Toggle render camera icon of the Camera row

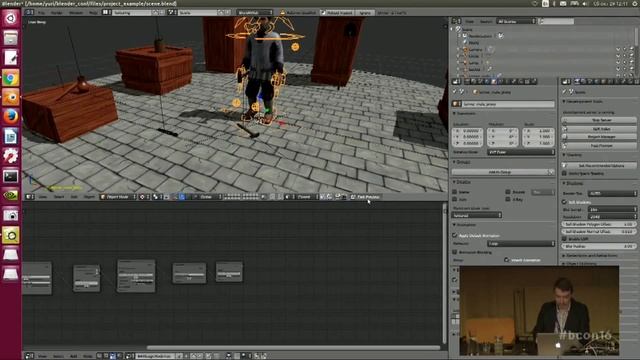pos(631,49)
